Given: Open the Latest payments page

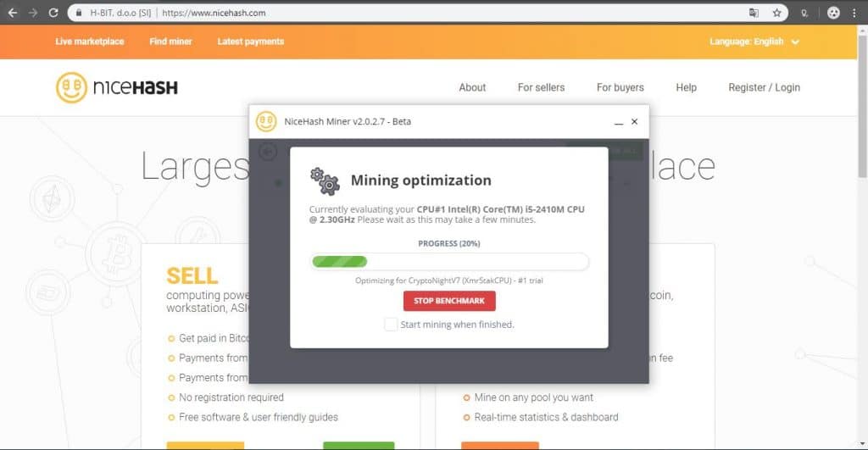Looking at the screenshot, I should [251, 42].
